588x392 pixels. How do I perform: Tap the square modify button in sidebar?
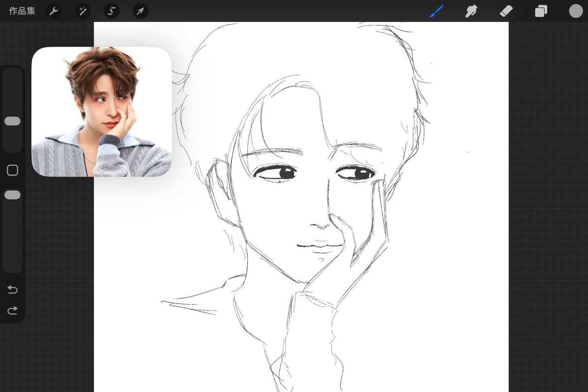click(x=12, y=170)
